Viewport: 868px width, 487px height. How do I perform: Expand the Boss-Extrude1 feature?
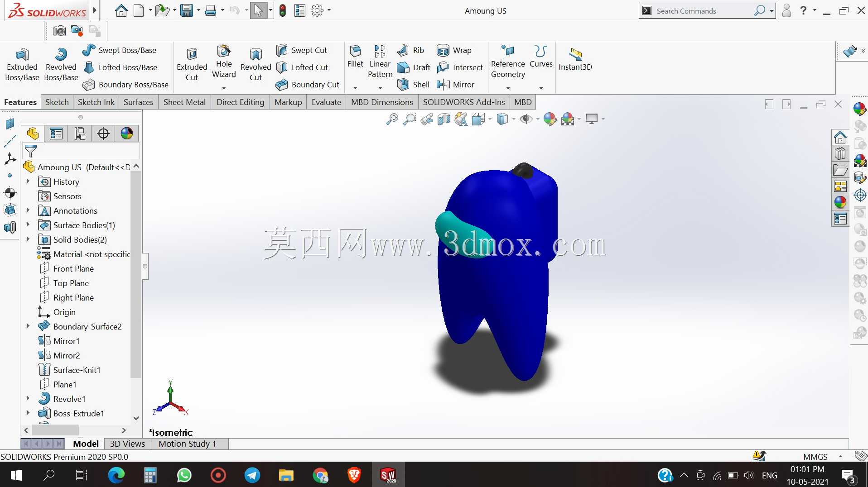pyautogui.click(x=28, y=413)
